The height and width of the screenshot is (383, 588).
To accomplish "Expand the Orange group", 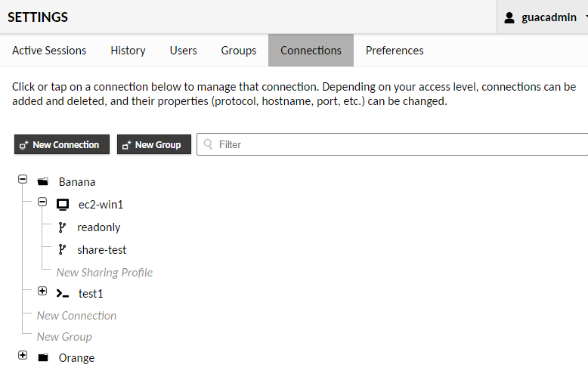I will coord(23,355).
